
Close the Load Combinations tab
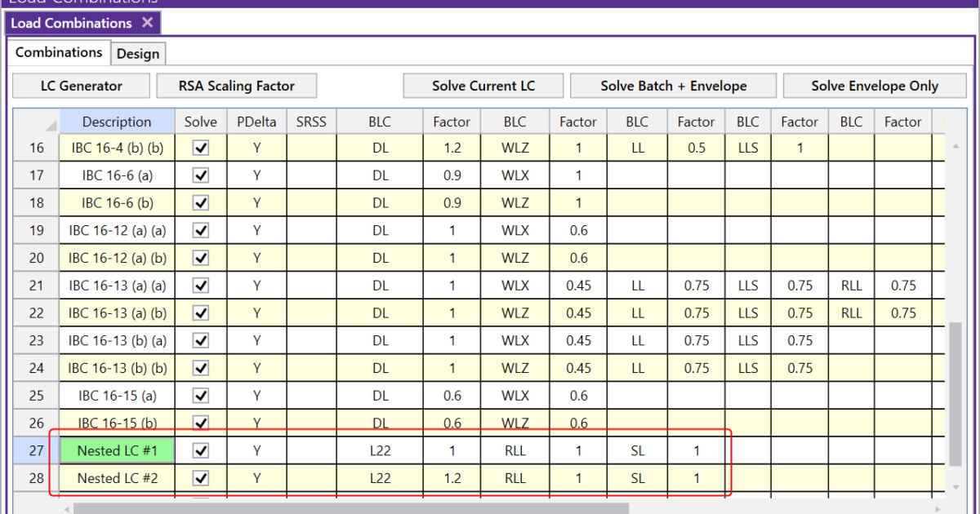[x=147, y=23]
